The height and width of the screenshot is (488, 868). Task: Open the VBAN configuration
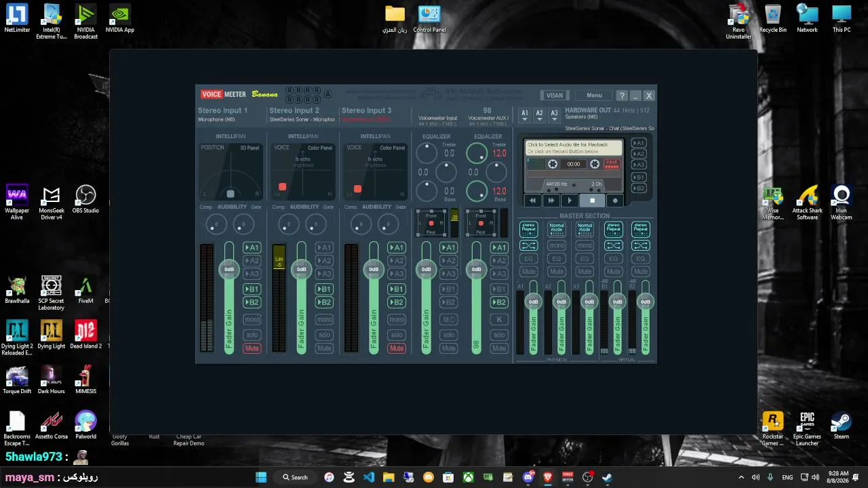point(555,96)
